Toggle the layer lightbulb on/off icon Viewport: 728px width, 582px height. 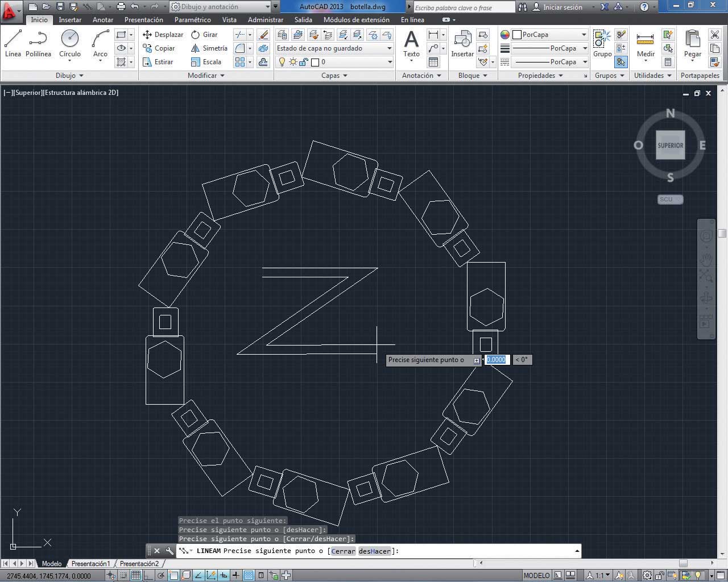[x=282, y=62]
